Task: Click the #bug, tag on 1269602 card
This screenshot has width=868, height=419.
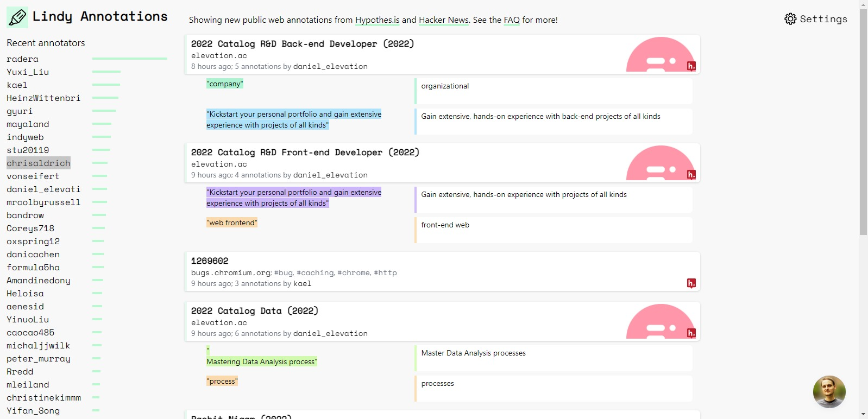Action: coord(284,273)
